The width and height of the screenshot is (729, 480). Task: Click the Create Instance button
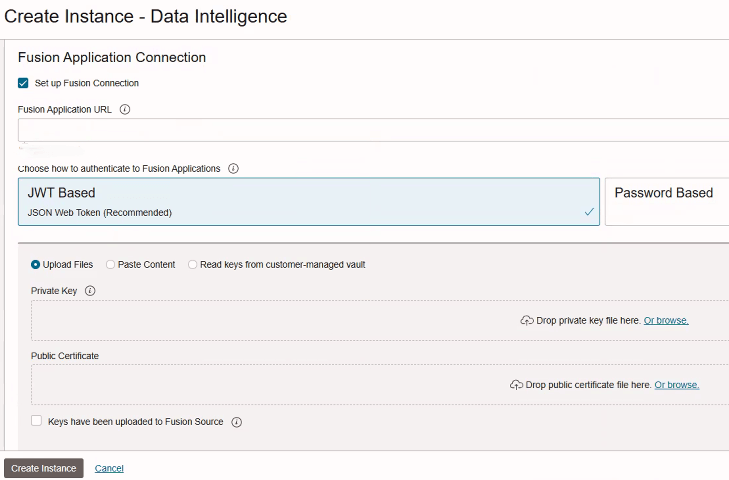click(x=43, y=468)
